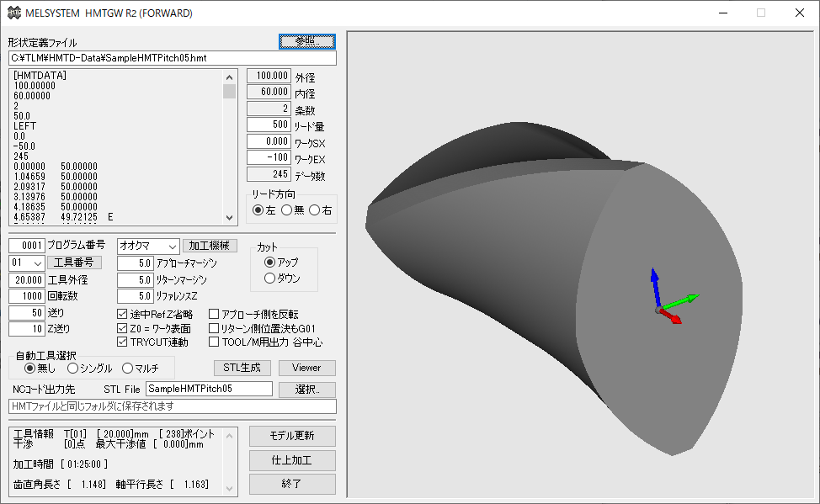
Task: Click the STL File name input field
Action: pos(209,389)
